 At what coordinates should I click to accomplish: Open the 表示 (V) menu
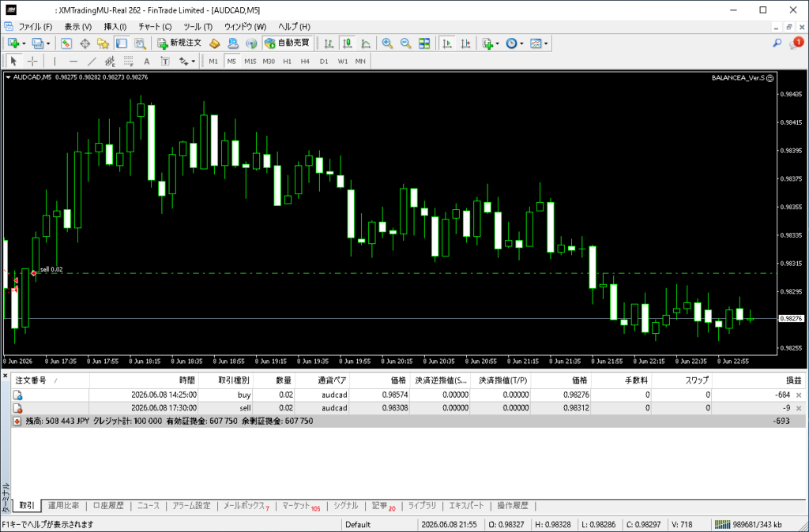78,27
